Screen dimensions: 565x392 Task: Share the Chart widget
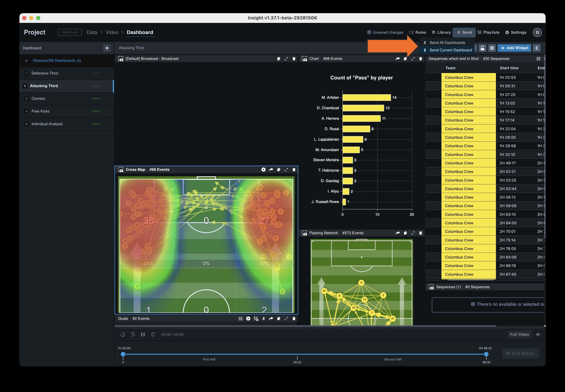tap(398, 59)
